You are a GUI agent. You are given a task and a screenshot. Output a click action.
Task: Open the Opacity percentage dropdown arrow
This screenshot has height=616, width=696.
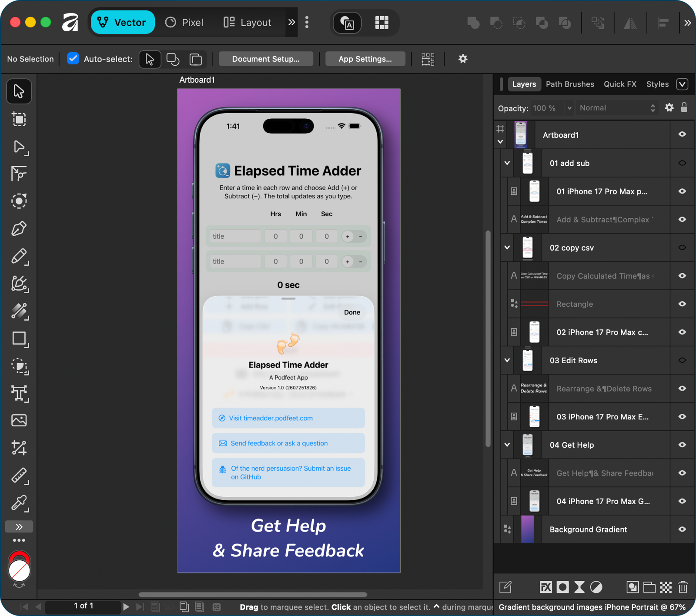click(x=569, y=108)
